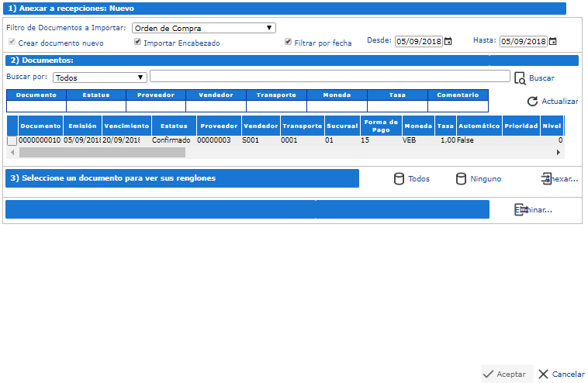The height and width of the screenshot is (383, 588).
Task: Click the Transporte header in upper filter grid
Action: tap(276, 95)
